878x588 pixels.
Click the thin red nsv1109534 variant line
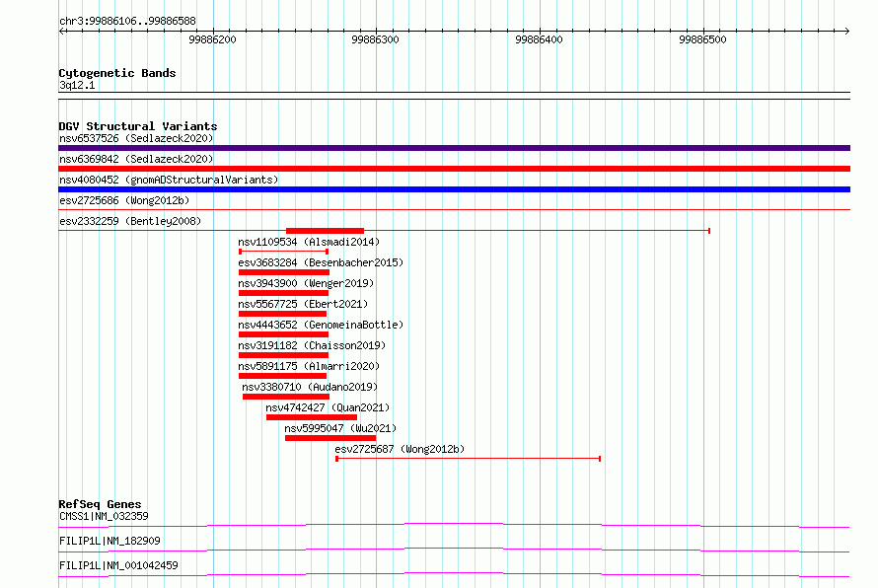pyautogui.click(x=284, y=252)
